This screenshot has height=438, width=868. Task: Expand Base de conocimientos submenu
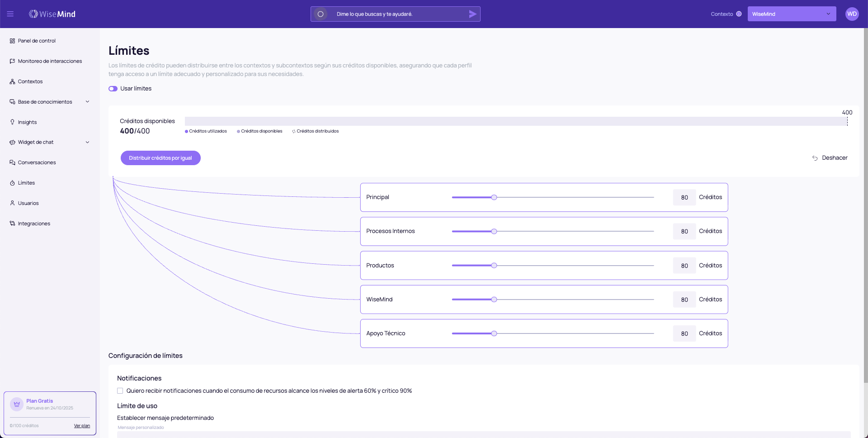point(87,102)
